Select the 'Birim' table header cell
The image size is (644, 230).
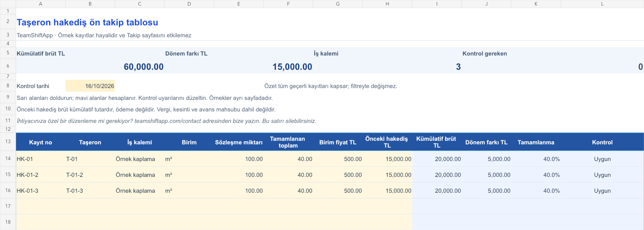pyautogui.click(x=189, y=142)
